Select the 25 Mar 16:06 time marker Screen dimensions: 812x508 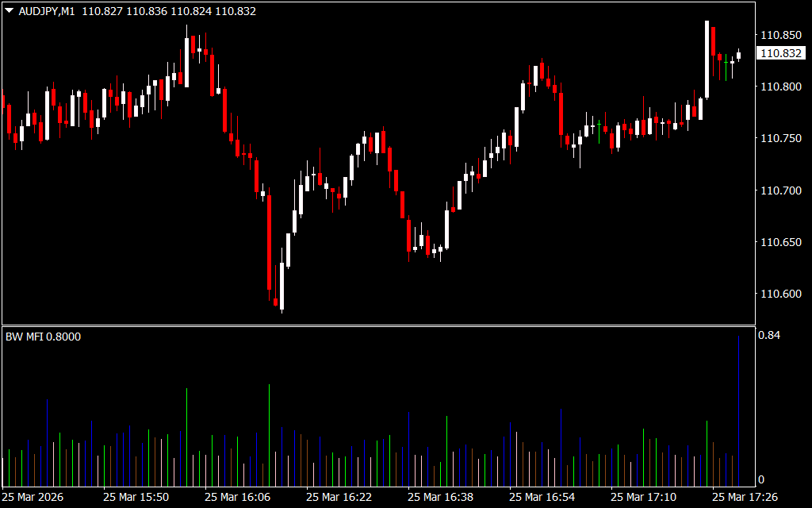click(237, 497)
